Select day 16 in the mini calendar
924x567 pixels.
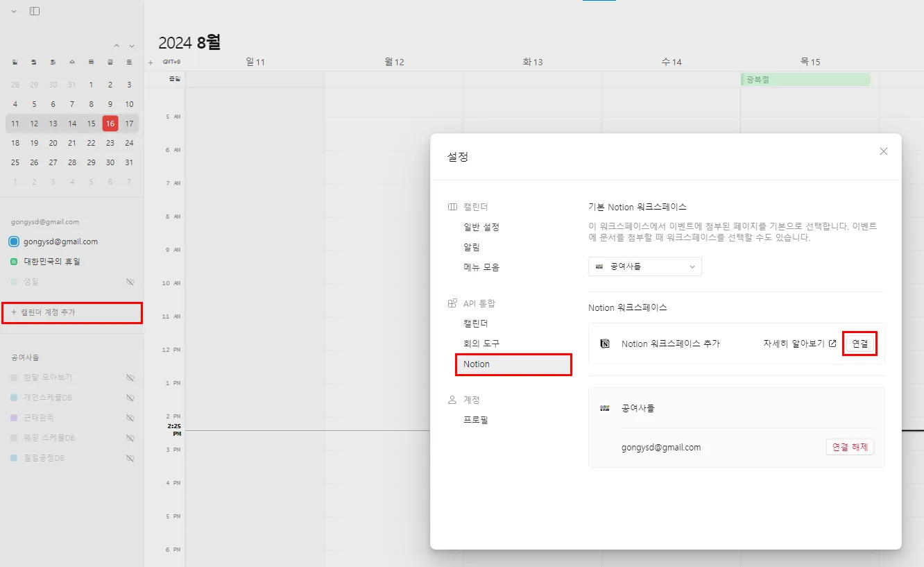point(110,123)
